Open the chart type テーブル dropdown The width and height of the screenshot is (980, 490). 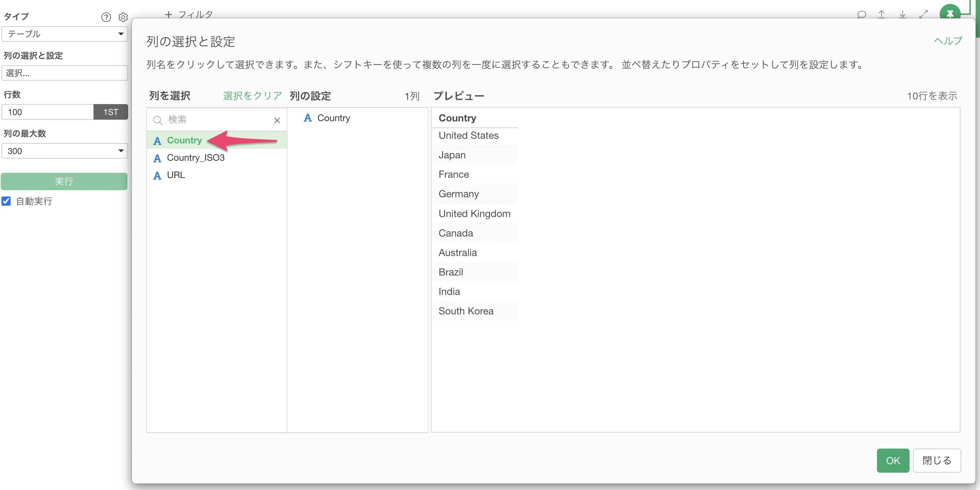tap(65, 34)
